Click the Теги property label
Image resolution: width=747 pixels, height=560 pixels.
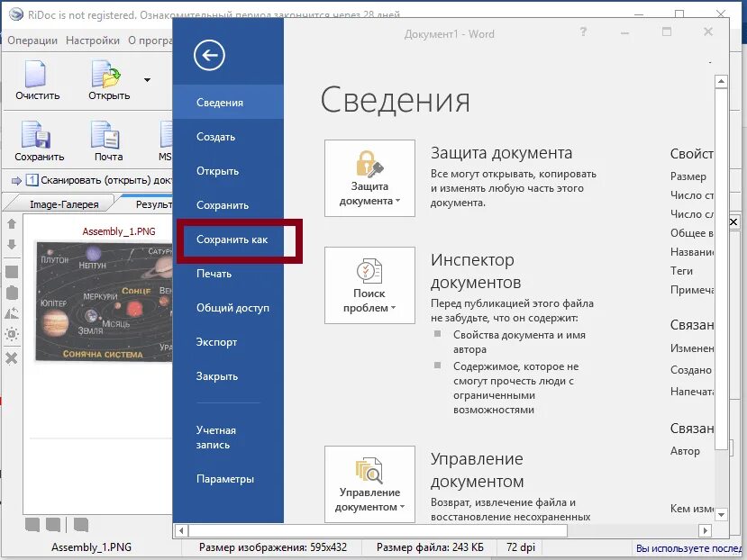click(x=682, y=271)
